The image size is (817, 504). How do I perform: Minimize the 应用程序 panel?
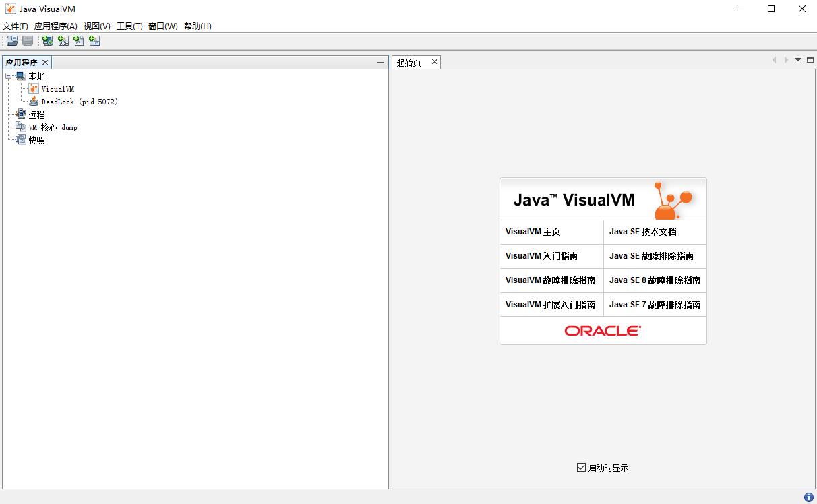click(x=381, y=62)
